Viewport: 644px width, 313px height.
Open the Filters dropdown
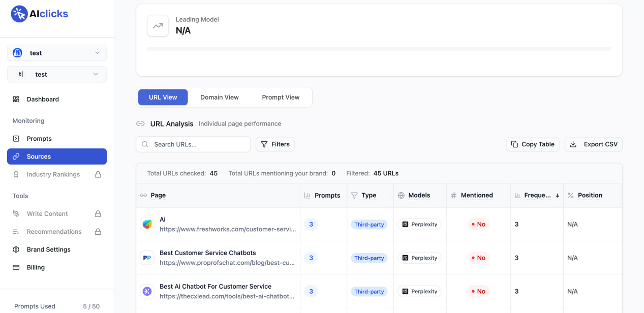click(275, 144)
